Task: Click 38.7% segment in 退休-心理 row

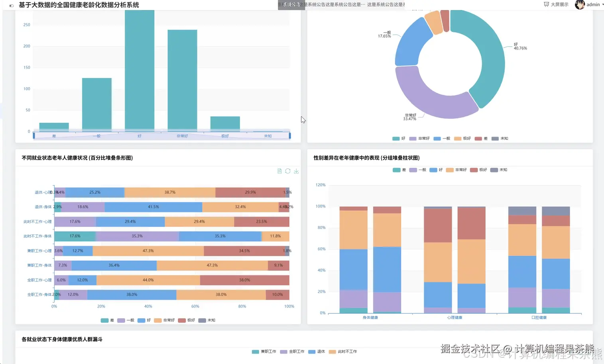Action: pyautogui.click(x=170, y=192)
